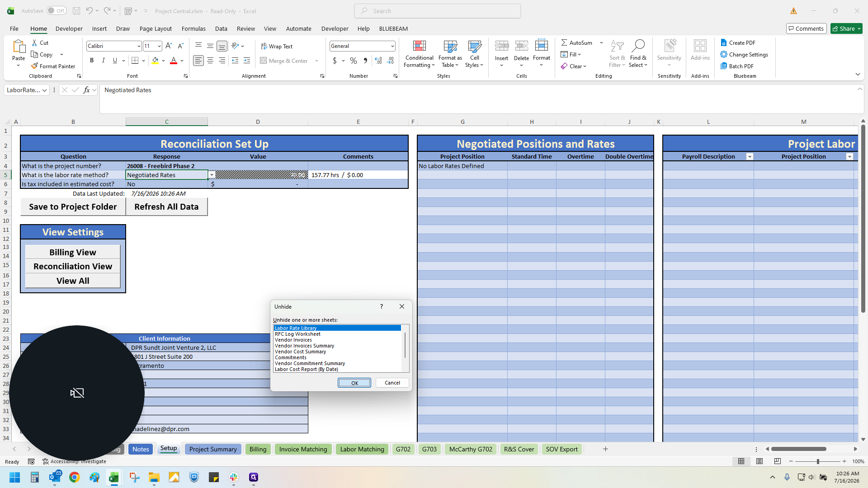The image size is (868, 488).
Task: Click OK in the Unhide dialog
Action: click(354, 383)
